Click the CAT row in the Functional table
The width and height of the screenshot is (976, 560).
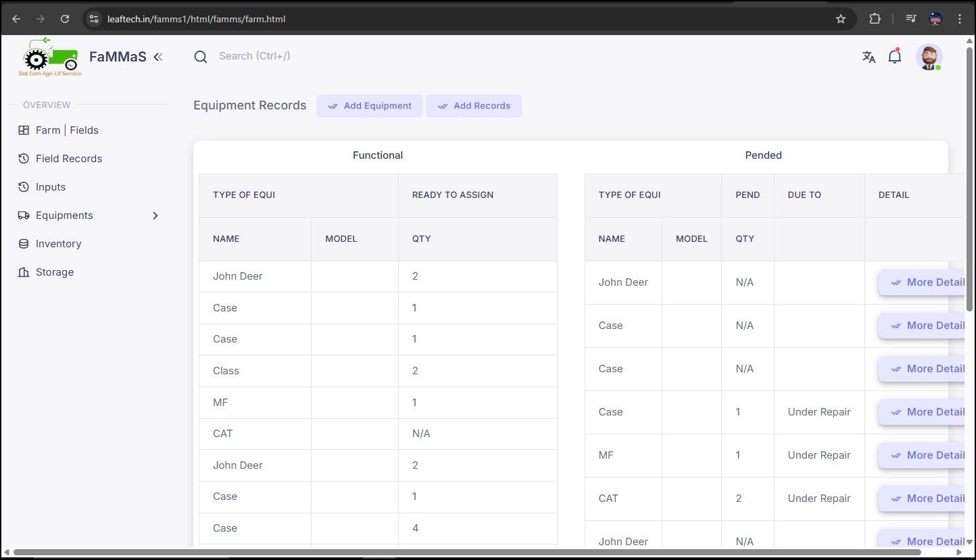(x=378, y=434)
